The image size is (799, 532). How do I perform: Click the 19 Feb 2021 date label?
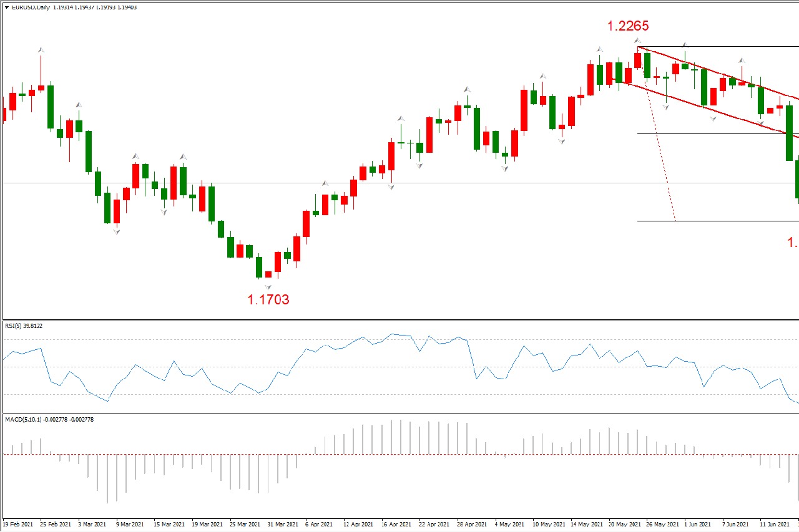(x=19, y=524)
